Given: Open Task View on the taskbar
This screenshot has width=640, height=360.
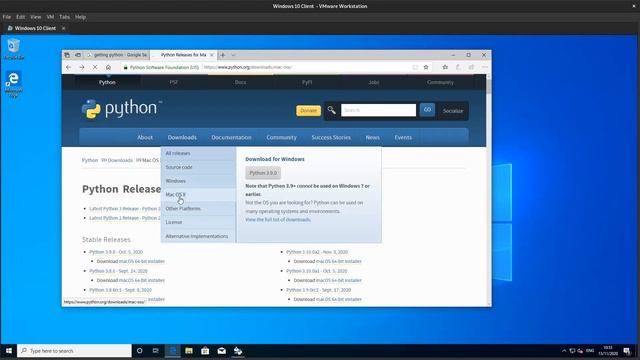Looking at the screenshot, I should 156,351.
